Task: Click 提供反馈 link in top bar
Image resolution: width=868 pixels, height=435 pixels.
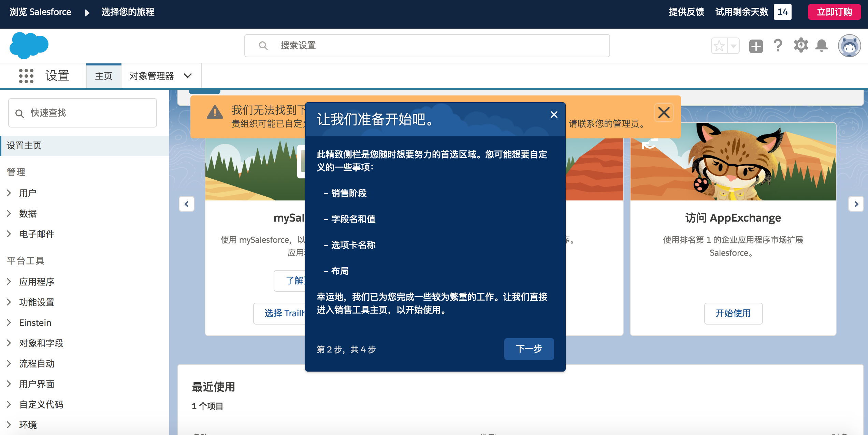Action: (686, 12)
